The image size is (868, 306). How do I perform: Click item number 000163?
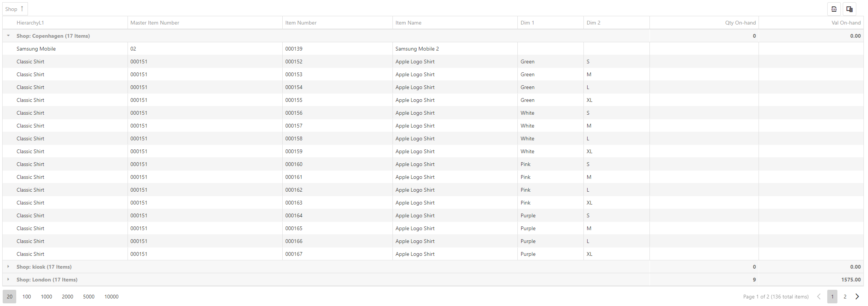click(x=294, y=203)
